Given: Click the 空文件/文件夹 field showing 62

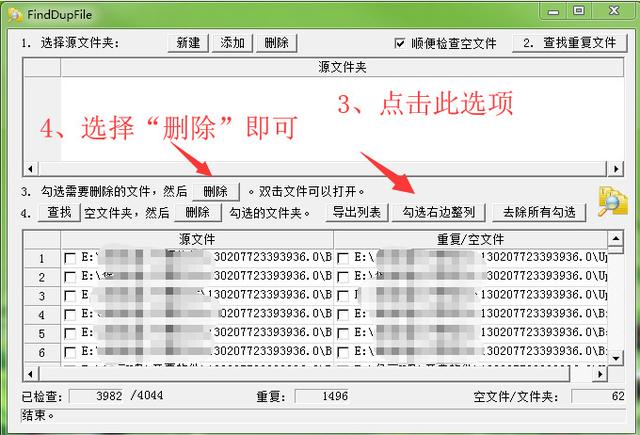Looking at the screenshot, I should pos(598,396).
